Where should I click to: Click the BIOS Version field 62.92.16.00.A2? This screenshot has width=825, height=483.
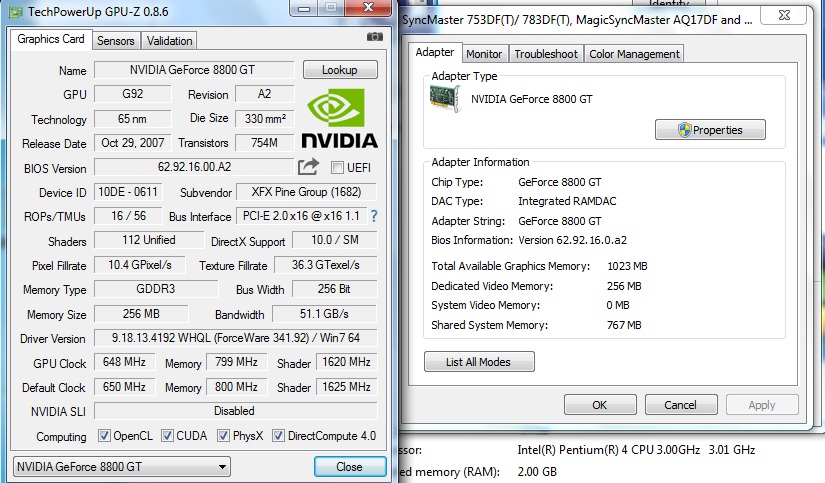point(194,167)
